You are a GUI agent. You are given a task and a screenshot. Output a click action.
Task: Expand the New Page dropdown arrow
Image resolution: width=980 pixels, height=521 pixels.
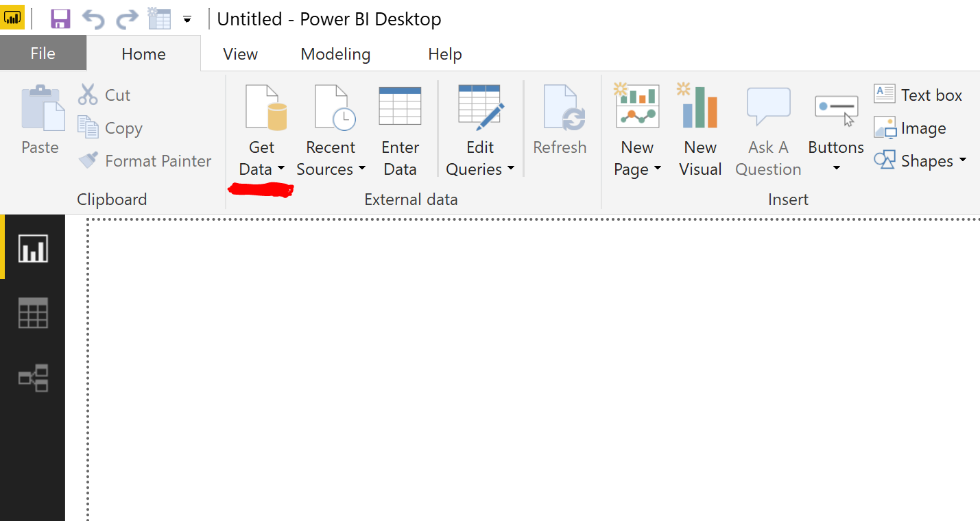(657, 169)
